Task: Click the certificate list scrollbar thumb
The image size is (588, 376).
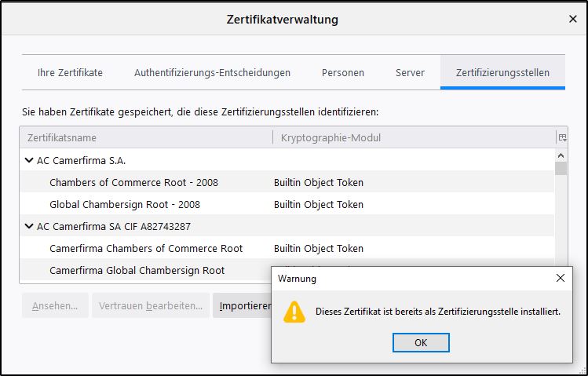Action: [561, 168]
